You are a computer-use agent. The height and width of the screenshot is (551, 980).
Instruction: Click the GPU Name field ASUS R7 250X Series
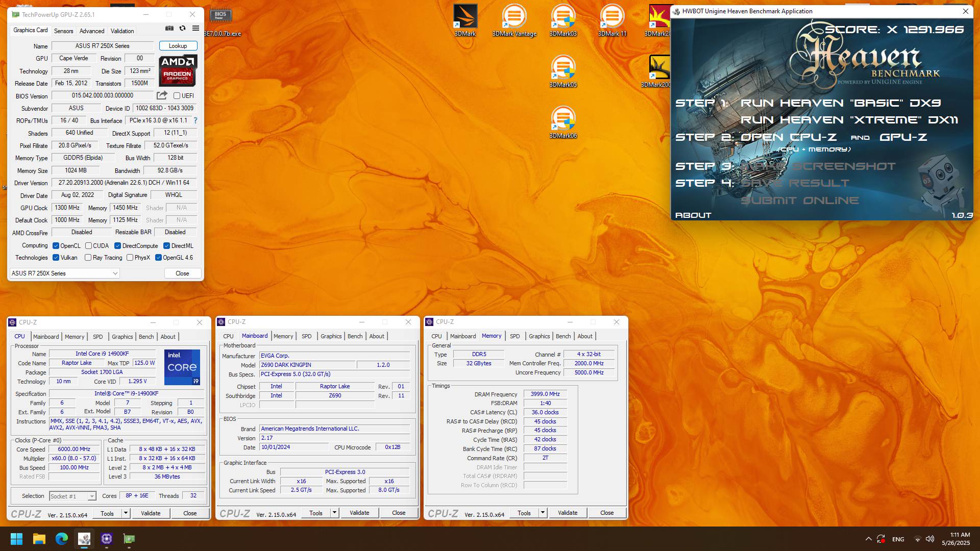click(x=103, y=46)
